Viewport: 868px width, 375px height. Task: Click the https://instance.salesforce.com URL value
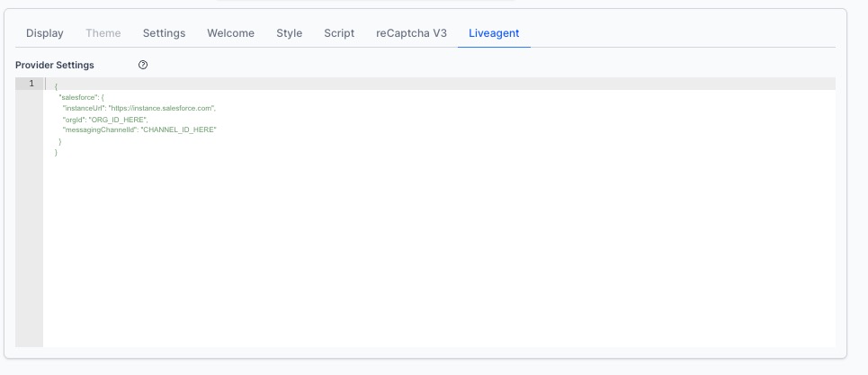tap(161, 108)
